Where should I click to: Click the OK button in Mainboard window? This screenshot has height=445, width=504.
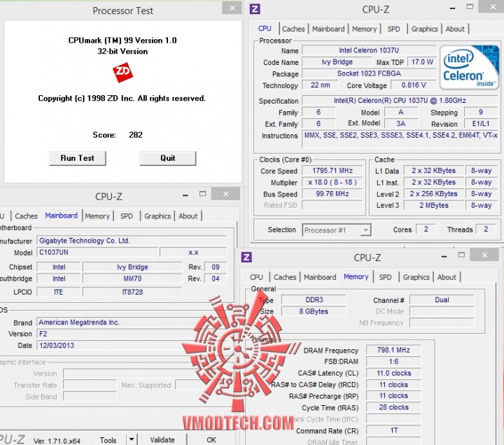pos(211,440)
